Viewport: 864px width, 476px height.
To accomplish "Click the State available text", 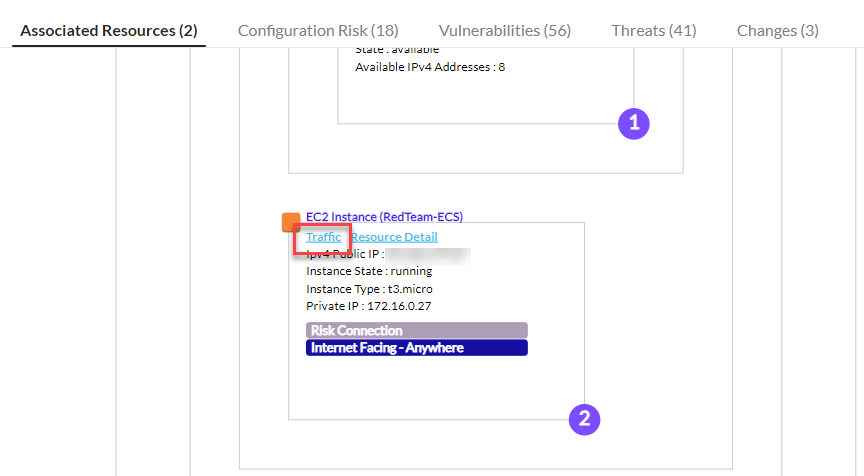I will pos(397,49).
